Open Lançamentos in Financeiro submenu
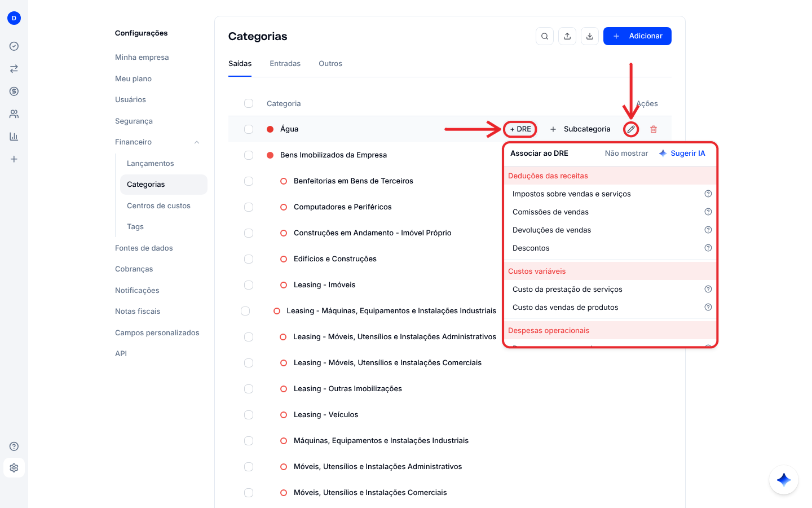The height and width of the screenshot is (508, 812). [151, 164]
